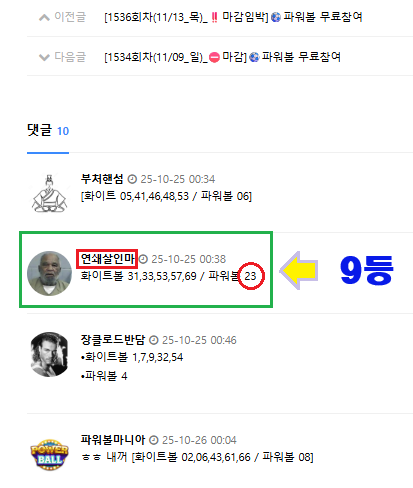Click clock icon beside 25-10-25 00:46

pyautogui.click(x=154, y=340)
